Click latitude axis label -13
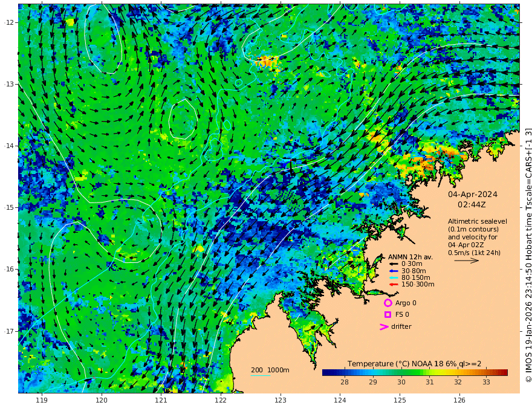The width and height of the screenshot is (532, 411). click(x=9, y=84)
